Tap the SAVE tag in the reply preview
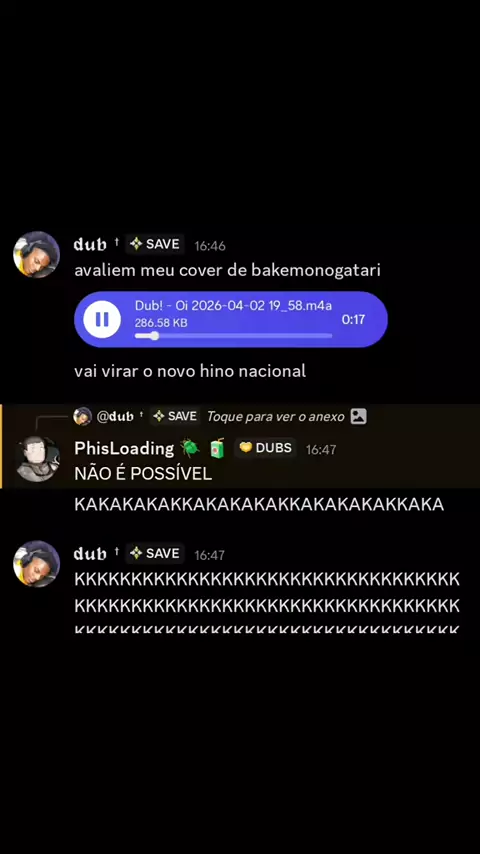This screenshot has height=854, width=480. [x=175, y=417]
